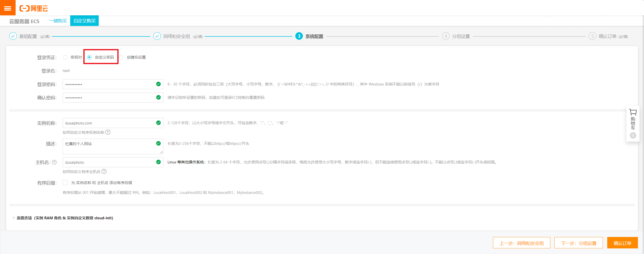This screenshot has height=254, width=644.
Task: Click help icon for ordered hostnames
Action: [x=104, y=172]
